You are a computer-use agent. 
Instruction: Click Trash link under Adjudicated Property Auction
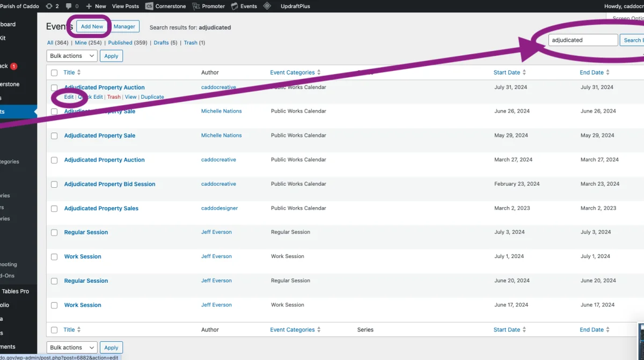coord(114,97)
